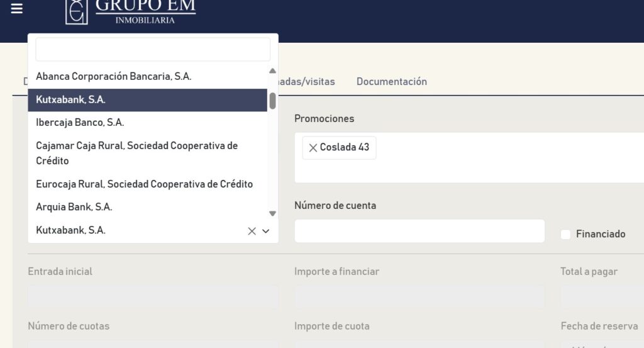This screenshot has height=348, width=644.
Task: Choose highlighted Kutxabank, S.A. option
Action: point(147,100)
